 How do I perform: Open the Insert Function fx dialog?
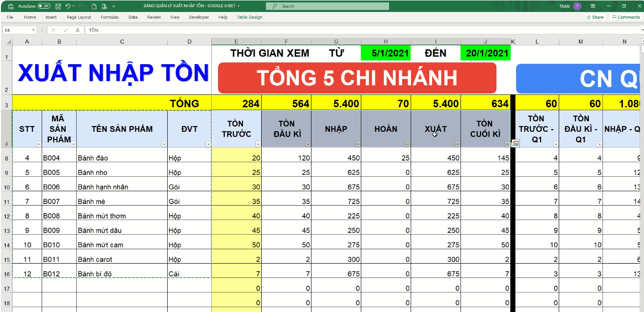(78, 29)
